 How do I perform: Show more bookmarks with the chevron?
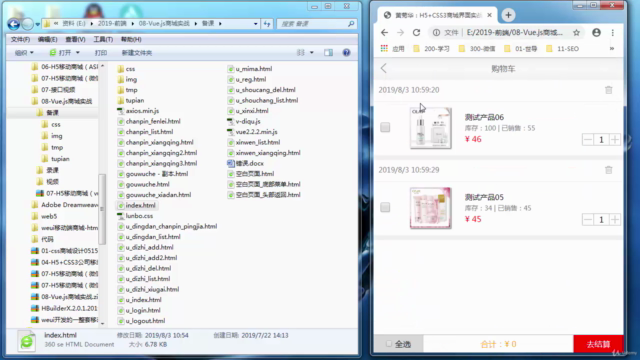(612, 49)
